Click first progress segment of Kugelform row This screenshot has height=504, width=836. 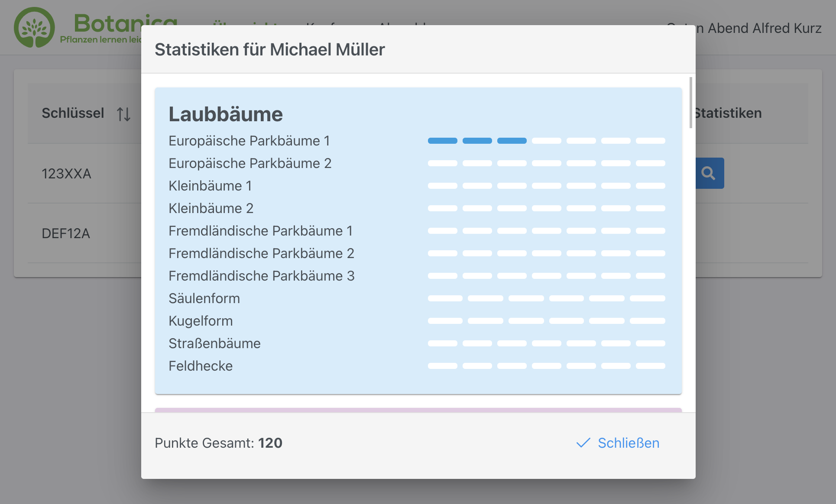[445, 321]
